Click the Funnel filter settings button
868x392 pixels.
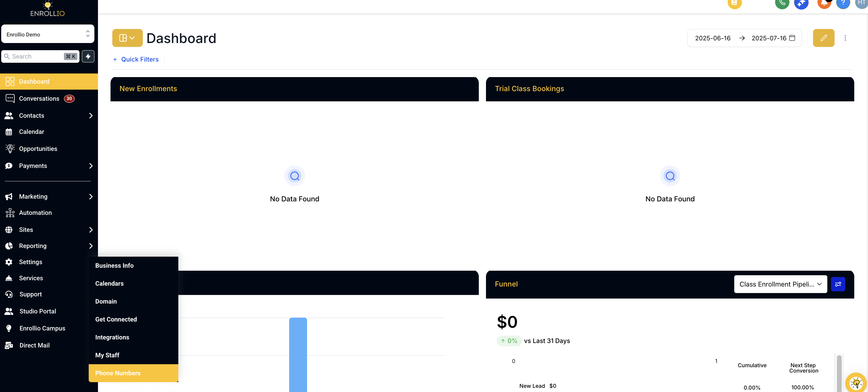[x=838, y=284]
